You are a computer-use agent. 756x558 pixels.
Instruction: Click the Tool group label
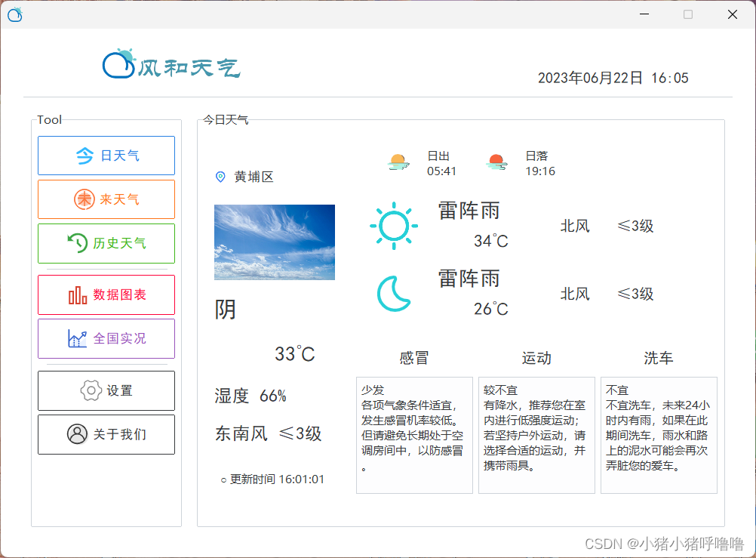pyautogui.click(x=50, y=120)
